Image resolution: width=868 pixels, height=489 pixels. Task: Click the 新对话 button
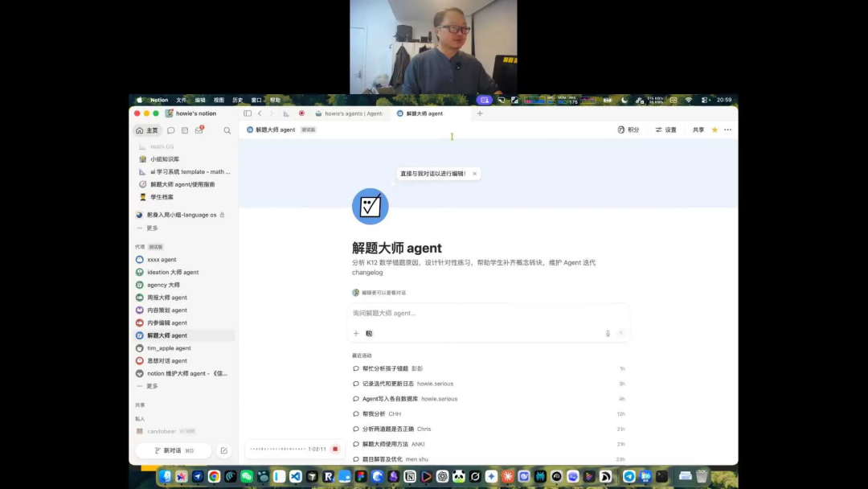(174, 450)
